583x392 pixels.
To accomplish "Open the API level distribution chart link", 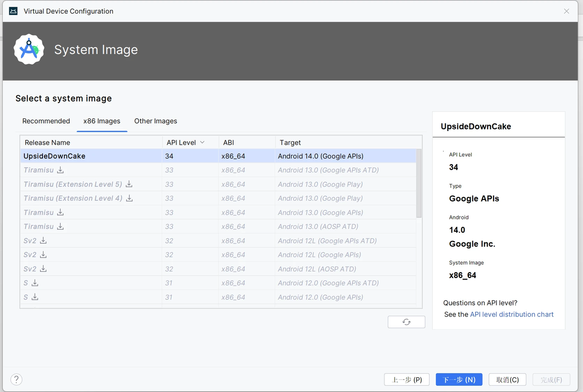I will [x=512, y=314].
